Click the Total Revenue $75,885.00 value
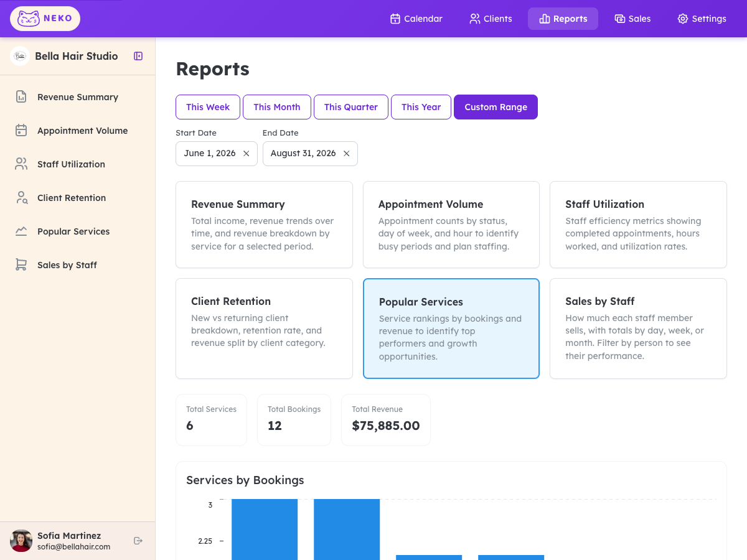747x560 pixels. point(386,426)
